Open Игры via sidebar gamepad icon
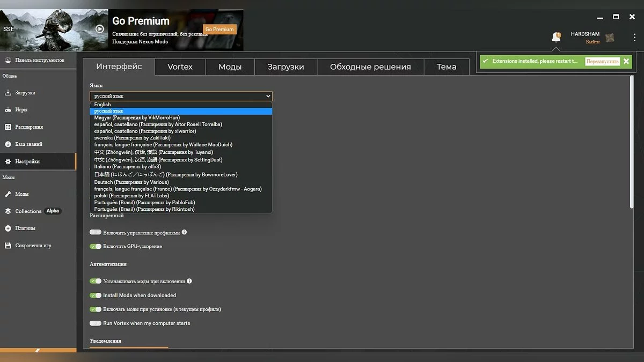The width and height of the screenshot is (644, 362). (x=8, y=110)
